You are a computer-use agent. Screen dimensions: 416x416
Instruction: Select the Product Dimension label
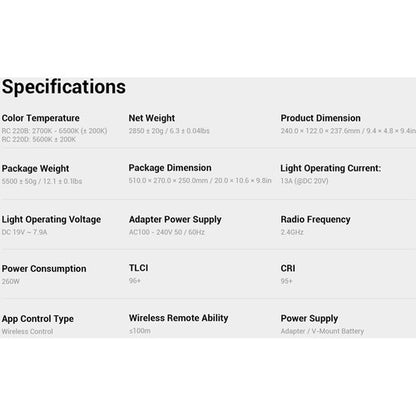[x=321, y=118]
